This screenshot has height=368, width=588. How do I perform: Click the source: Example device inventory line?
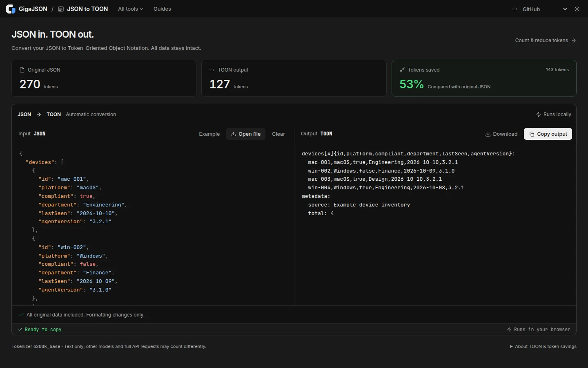click(359, 205)
